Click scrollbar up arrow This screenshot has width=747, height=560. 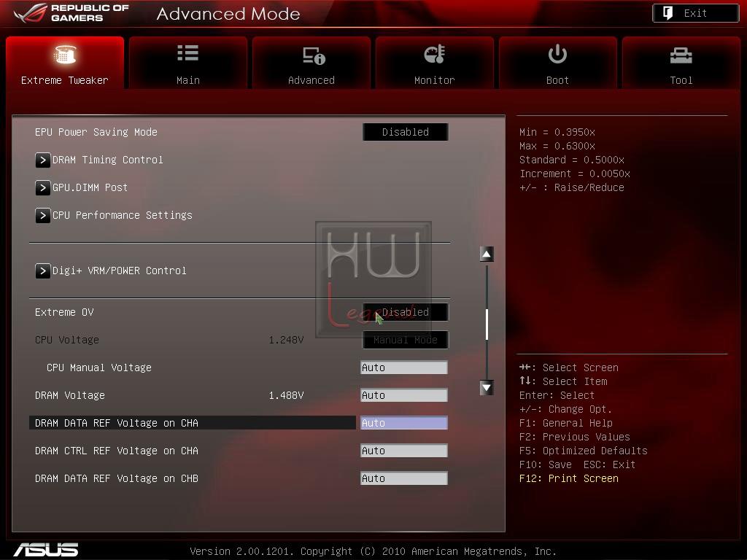coord(487,254)
